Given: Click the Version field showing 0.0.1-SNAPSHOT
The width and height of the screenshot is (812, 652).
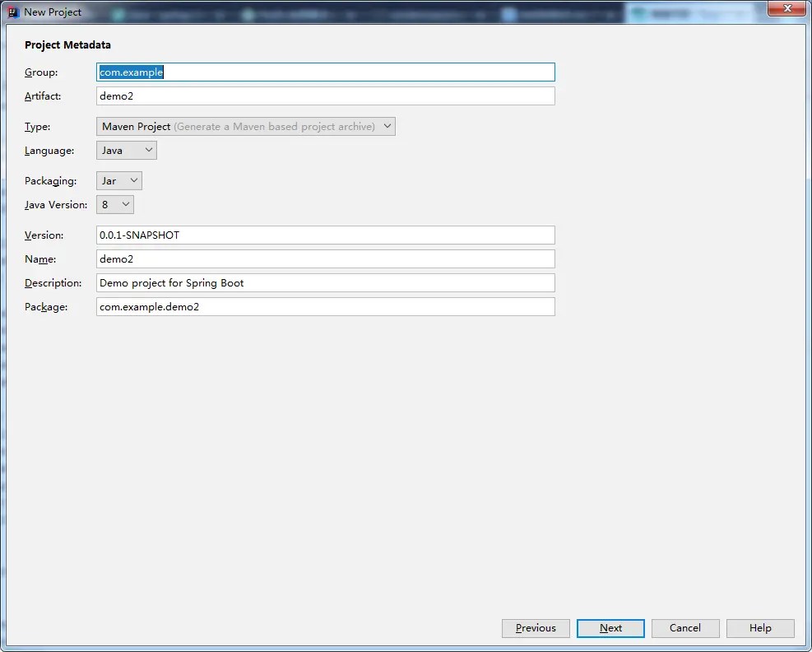Looking at the screenshot, I should (x=325, y=235).
